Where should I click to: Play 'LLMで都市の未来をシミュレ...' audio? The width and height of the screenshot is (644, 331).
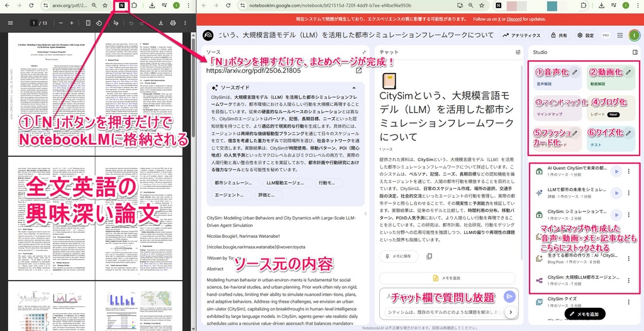click(616, 193)
